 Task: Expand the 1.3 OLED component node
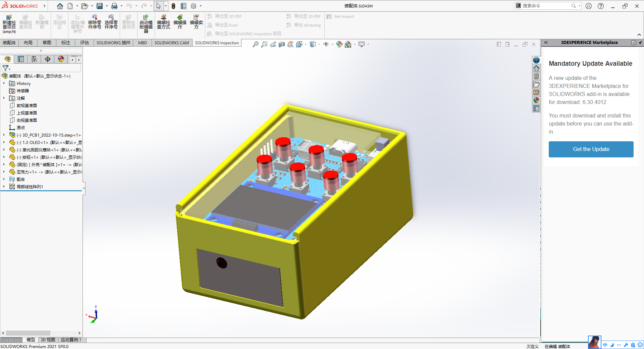[x=4, y=142]
